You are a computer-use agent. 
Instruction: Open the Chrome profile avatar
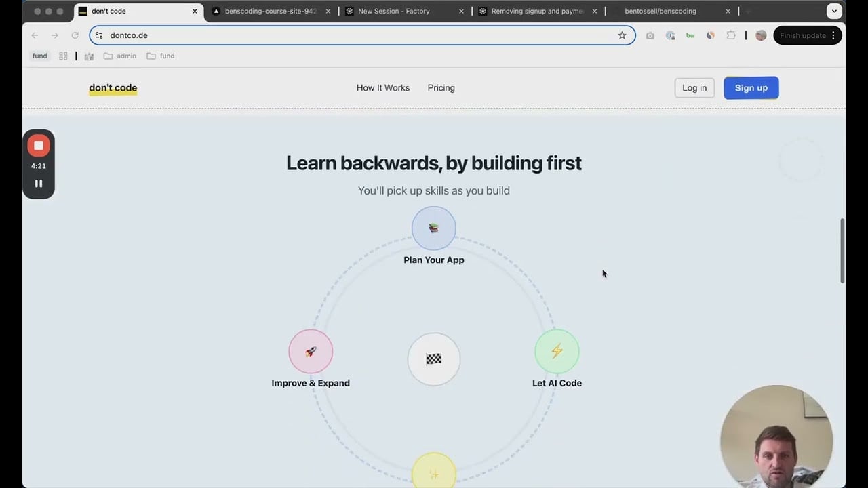[x=761, y=35]
